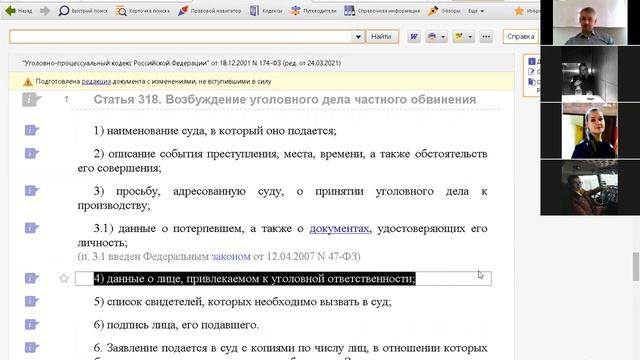
Task: Follow the законом hyperlink
Action: click(231, 256)
